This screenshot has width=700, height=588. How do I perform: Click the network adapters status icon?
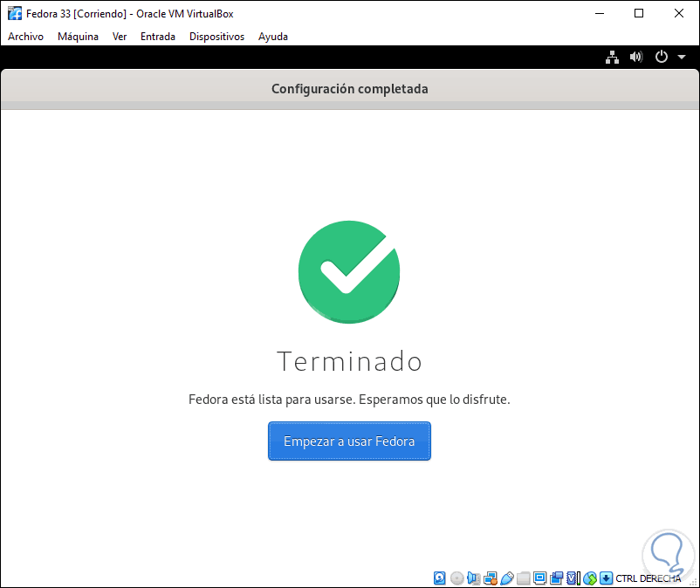pyautogui.click(x=491, y=578)
